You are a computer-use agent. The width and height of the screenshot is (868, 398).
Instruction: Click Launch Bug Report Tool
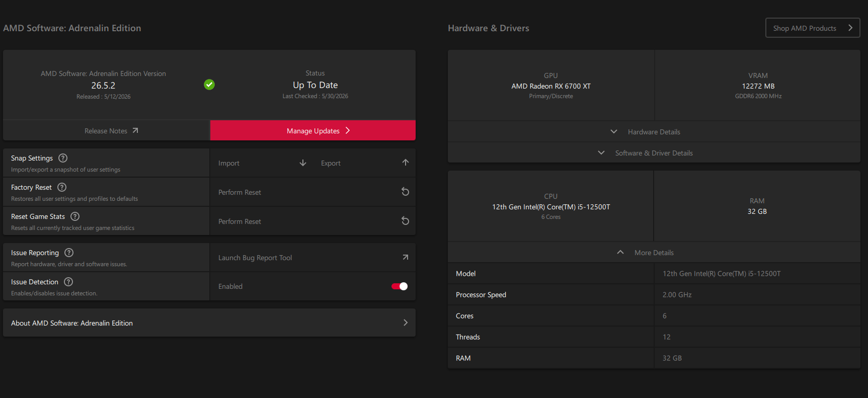[x=313, y=257]
